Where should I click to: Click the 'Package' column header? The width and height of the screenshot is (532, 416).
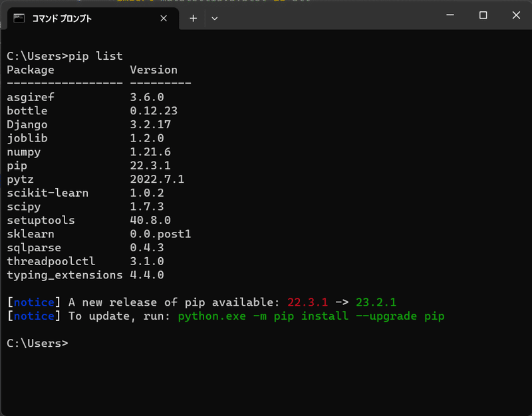[31, 70]
